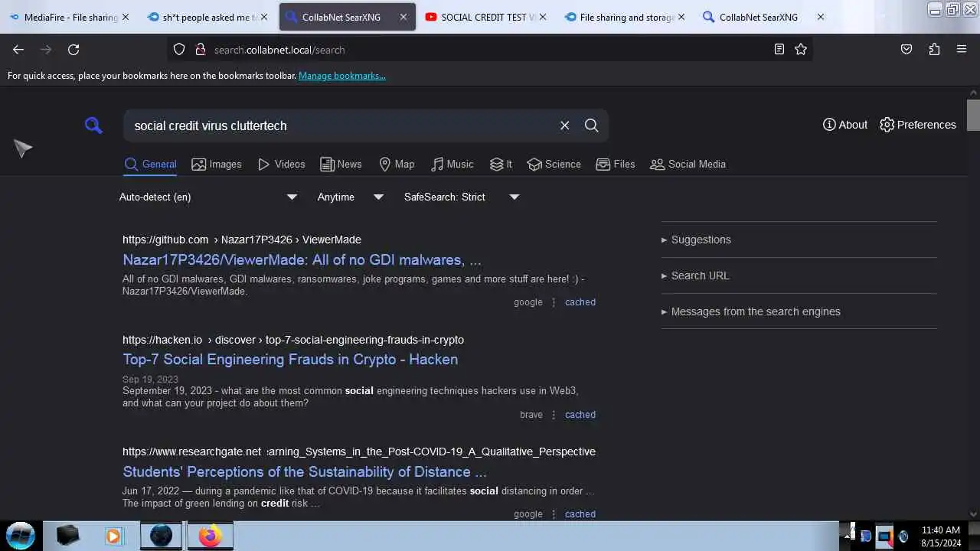Switch to the last CollabNet SearXNG tab
The height and width of the screenshot is (551, 980).
762,17
